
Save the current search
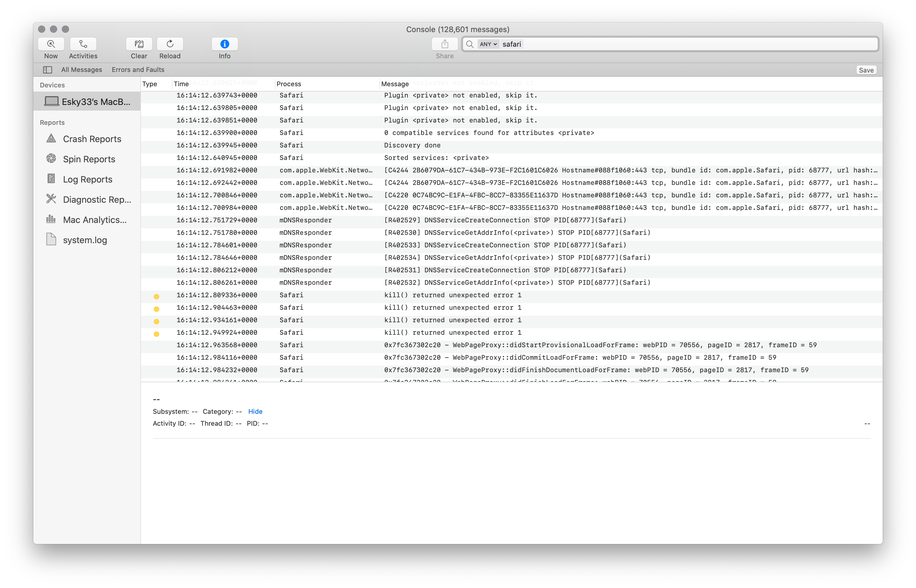866,70
